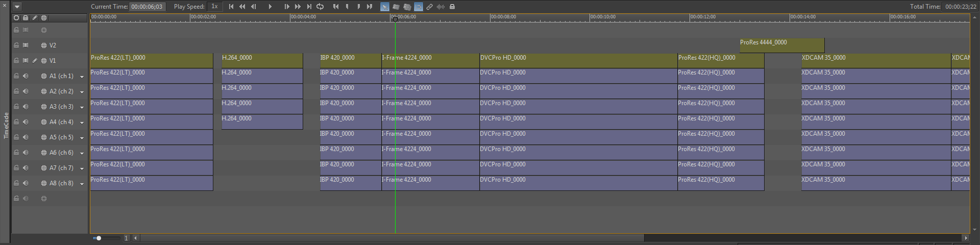Set the mark out point
Image resolution: width=980 pixels, height=245 pixels.
tap(359, 7)
